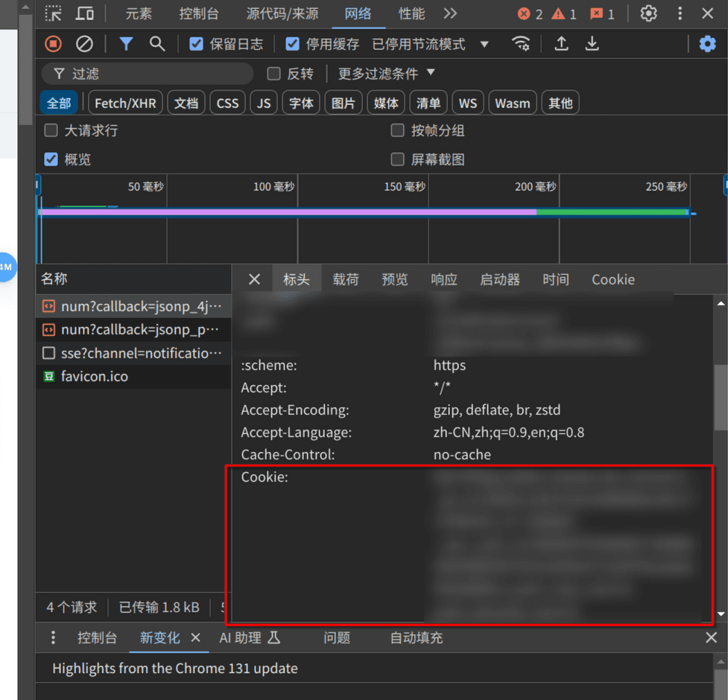
Task: Open the 已停用节流模式 throttling dropdown
Action: pyautogui.click(x=431, y=44)
